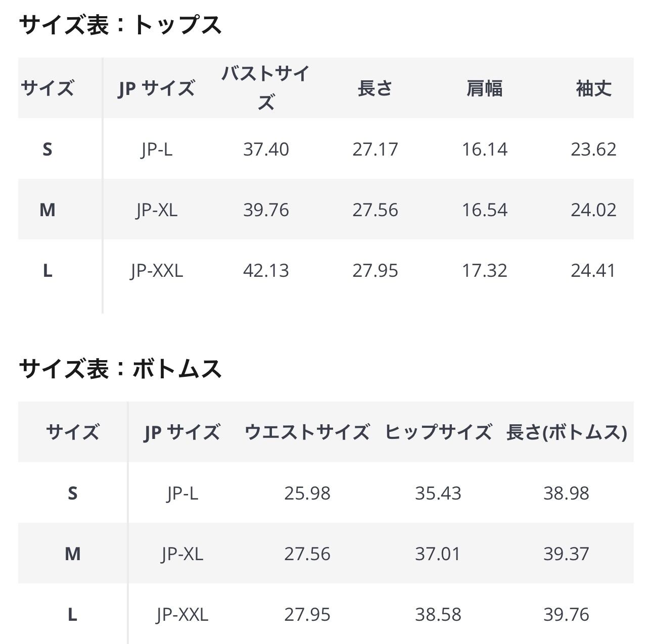Screen dimensions: 652x644
Task: Click the 袖丈 column header
Action: 593,88
